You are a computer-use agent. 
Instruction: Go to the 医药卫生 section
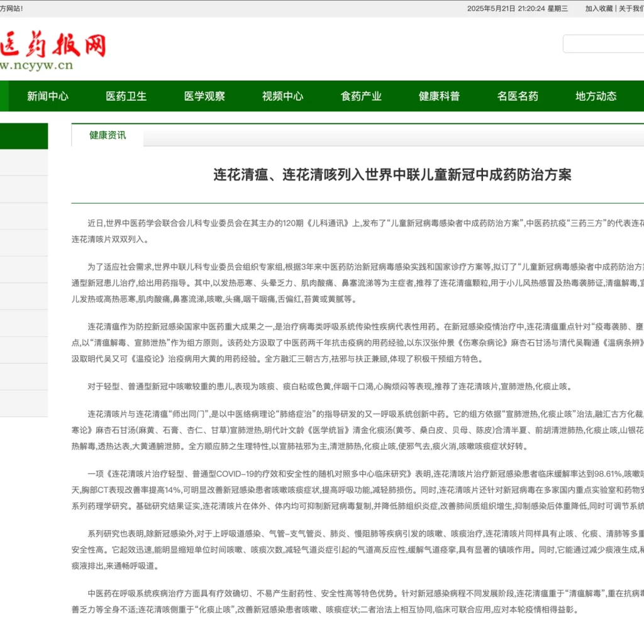click(126, 96)
